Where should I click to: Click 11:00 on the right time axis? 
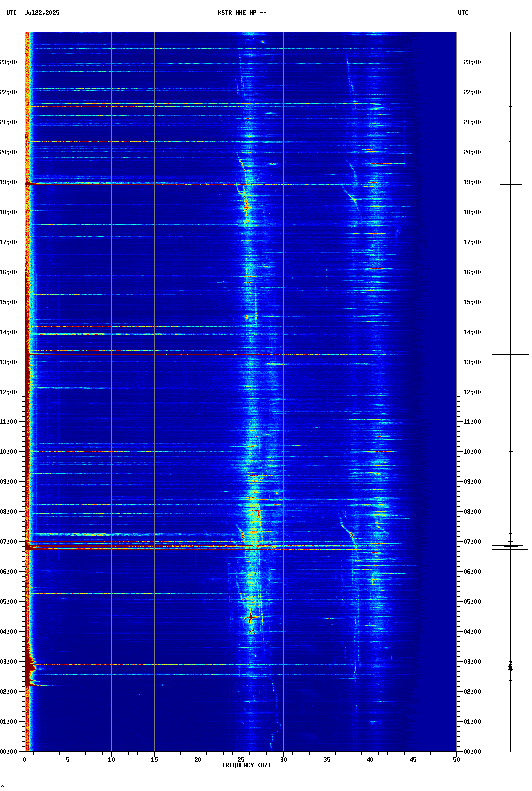[472, 422]
